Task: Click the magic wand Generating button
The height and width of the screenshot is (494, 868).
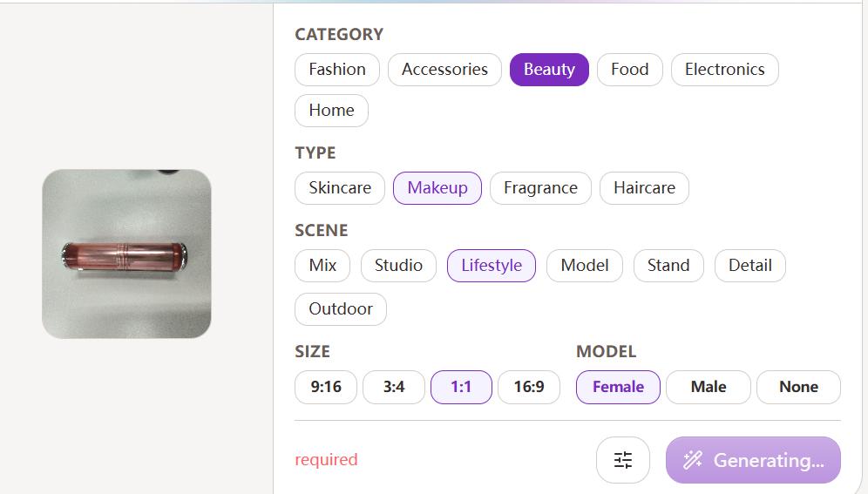Action: (x=753, y=460)
